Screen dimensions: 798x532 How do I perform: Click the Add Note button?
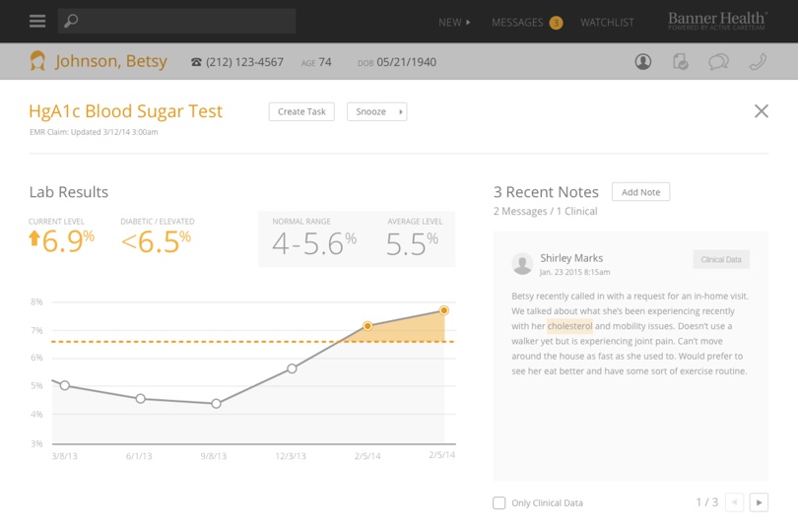(640, 192)
